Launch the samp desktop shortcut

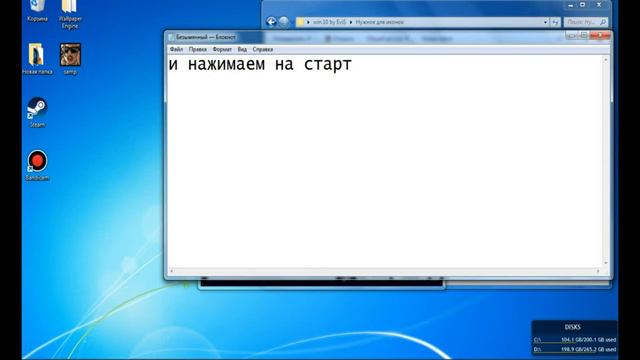point(70,58)
